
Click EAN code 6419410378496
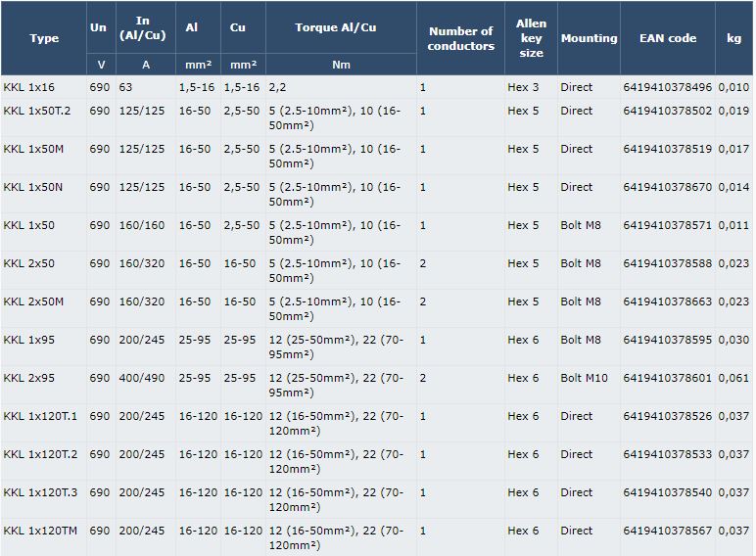pyautogui.click(x=667, y=87)
